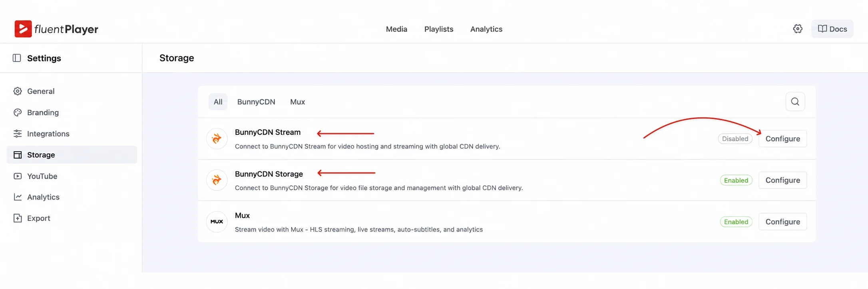Click the Storage sidebar icon
This screenshot has width=868, height=289.
tap(18, 154)
